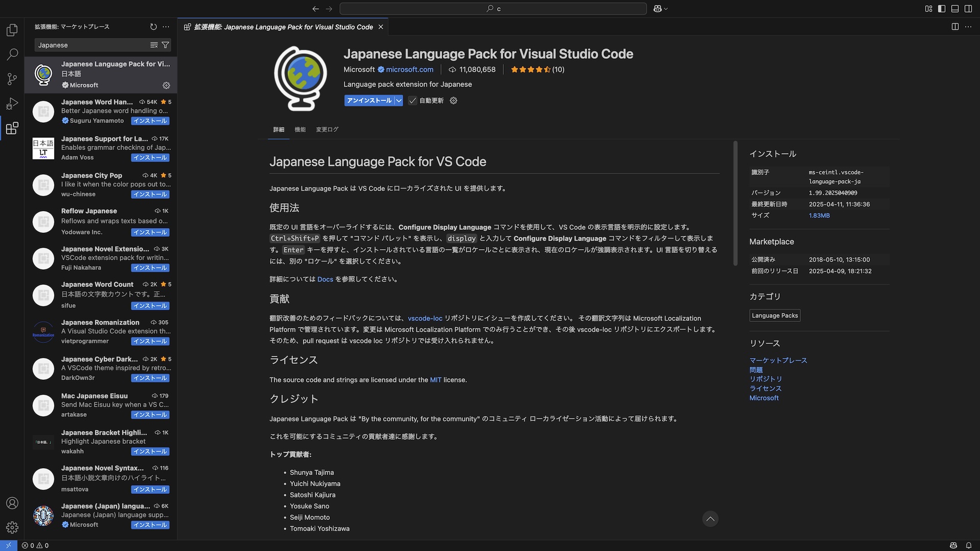
Task: Open the Run and Debug view icon
Action: tap(12, 104)
